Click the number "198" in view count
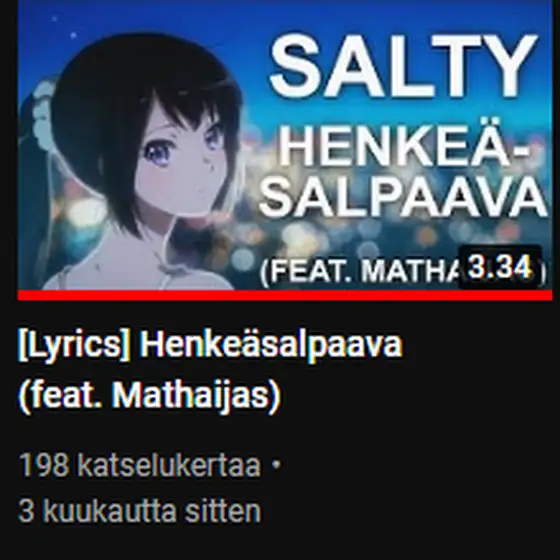Viewport: 560px width, 560px height. pyautogui.click(x=43, y=465)
